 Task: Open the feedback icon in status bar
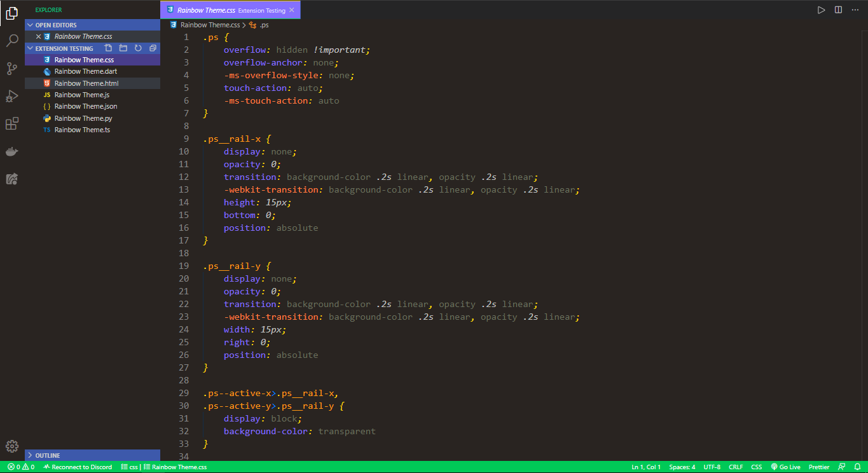(x=841, y=467)
